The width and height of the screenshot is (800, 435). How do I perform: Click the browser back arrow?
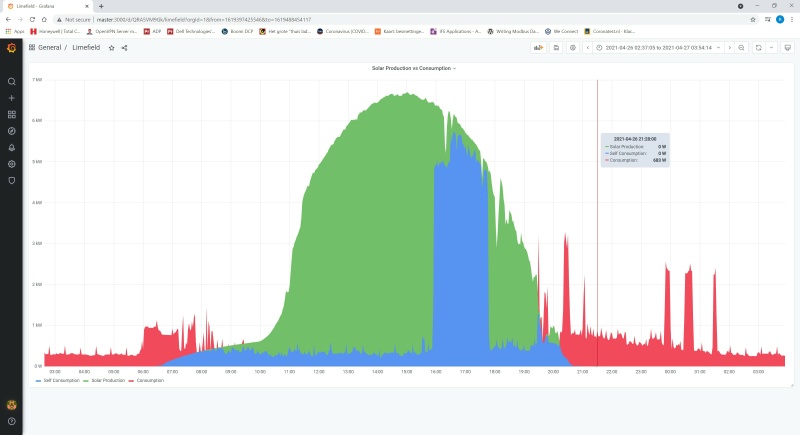8,19
